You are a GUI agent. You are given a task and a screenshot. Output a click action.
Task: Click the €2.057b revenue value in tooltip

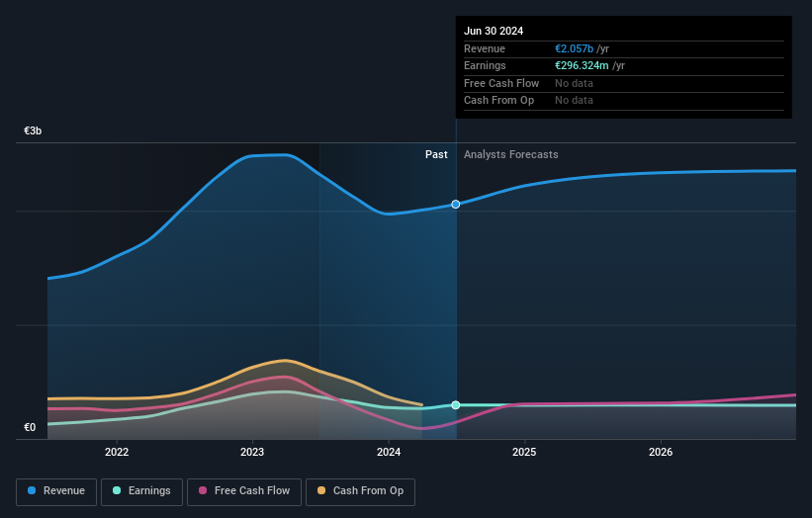575,48
